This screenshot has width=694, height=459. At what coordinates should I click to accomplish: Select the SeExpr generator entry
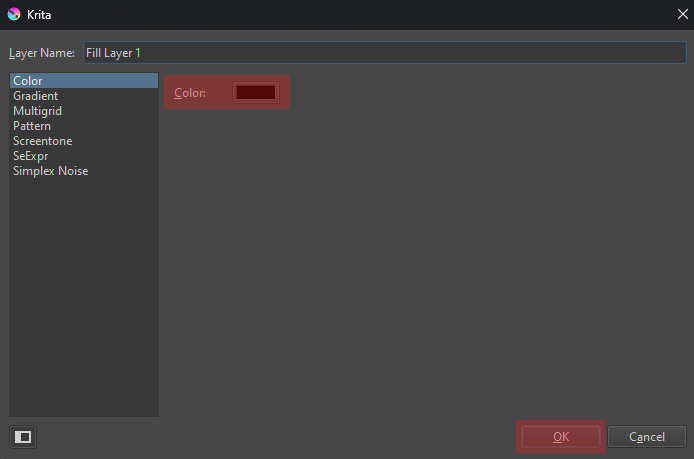pos(30,156)
